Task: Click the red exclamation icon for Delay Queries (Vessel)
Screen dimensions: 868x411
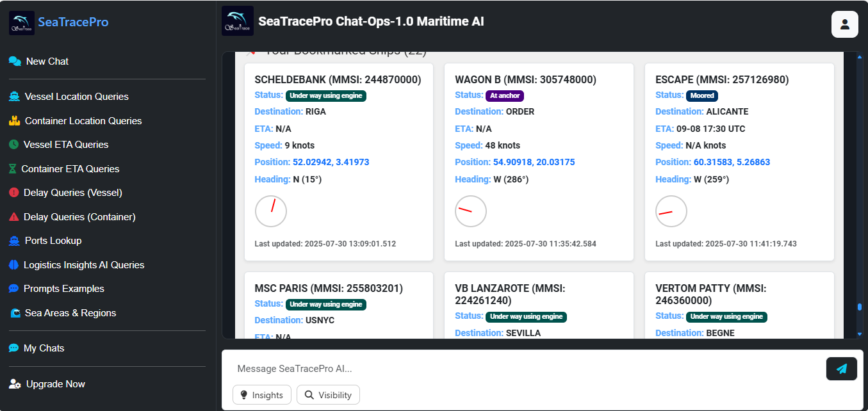Action: (14, 193)
